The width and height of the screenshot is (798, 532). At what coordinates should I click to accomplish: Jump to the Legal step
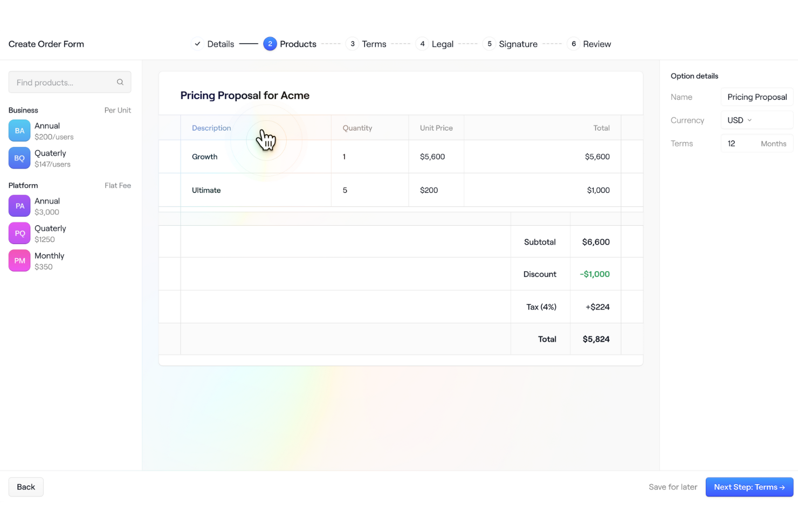[442, 44]
